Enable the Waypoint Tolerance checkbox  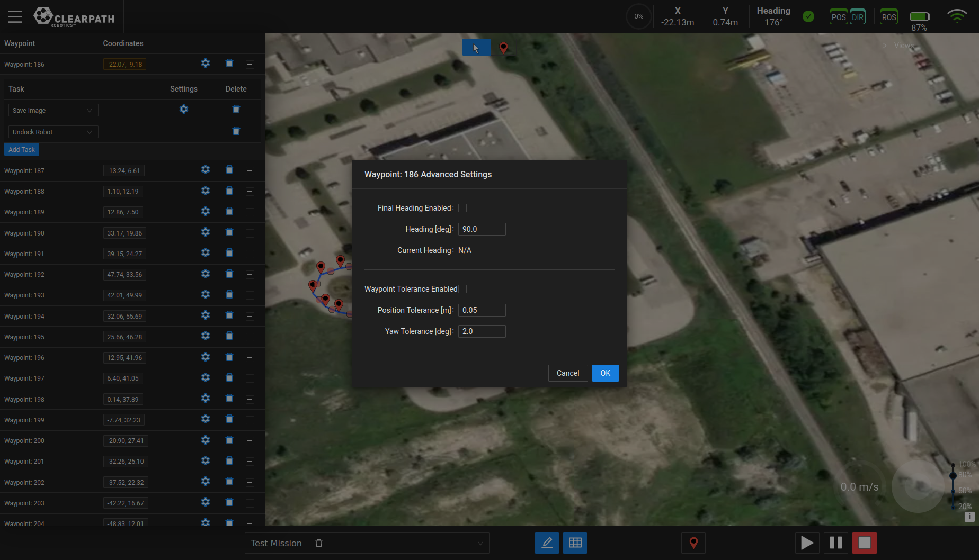click(462, 289)
